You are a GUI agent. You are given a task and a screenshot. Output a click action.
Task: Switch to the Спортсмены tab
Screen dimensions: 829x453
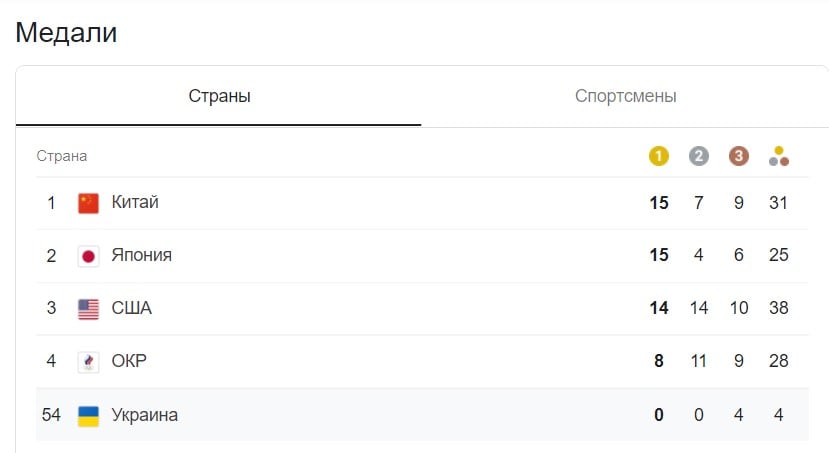coord(625,96)
